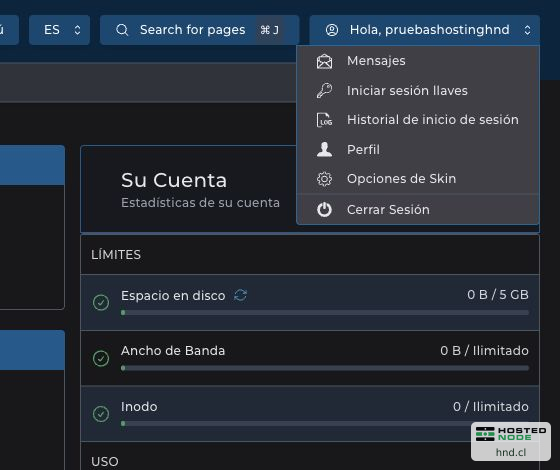The width and height of the screenshot is (560, 470).
Task: Click the power icon for logout
Action: [324, 210]
